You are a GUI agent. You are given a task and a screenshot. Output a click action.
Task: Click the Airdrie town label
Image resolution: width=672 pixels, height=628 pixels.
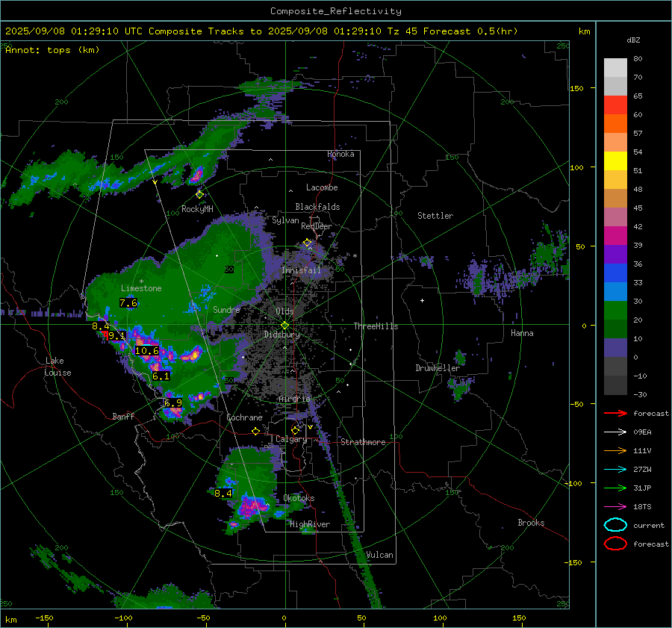(294, 399)
